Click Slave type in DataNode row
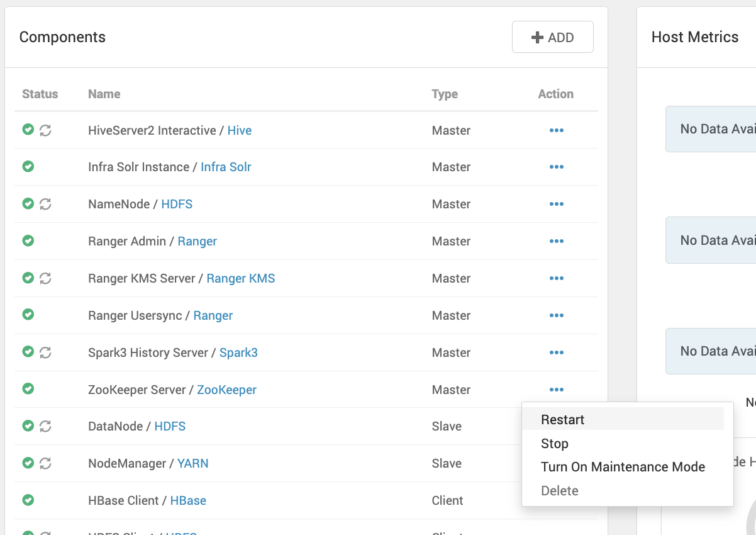The image size is (756, 535). click(447, 426)
